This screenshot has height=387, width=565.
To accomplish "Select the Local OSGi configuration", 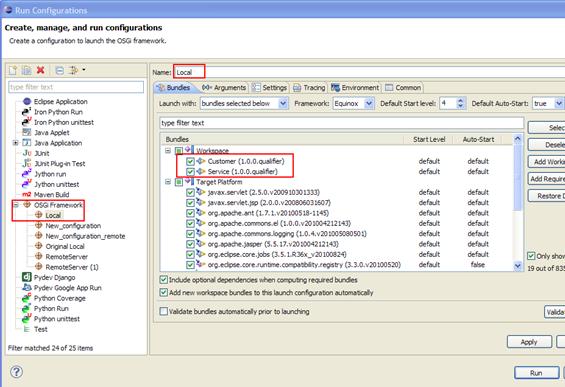I will (53, 215).
